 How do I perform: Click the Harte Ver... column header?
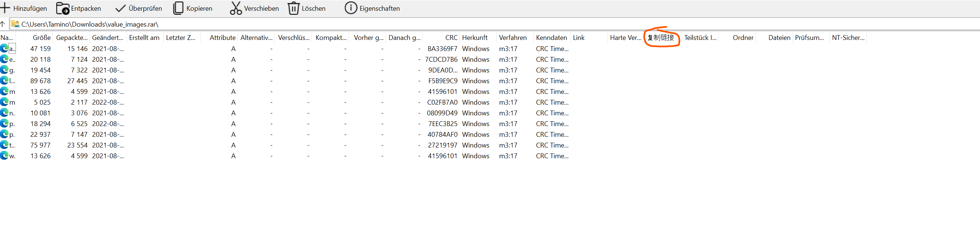pos(626,38)
